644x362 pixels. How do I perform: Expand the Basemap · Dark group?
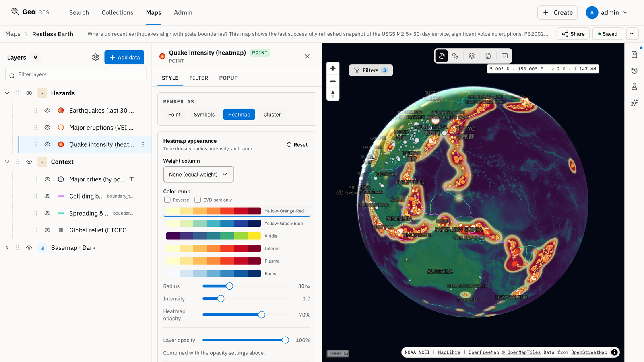(7, 248)
